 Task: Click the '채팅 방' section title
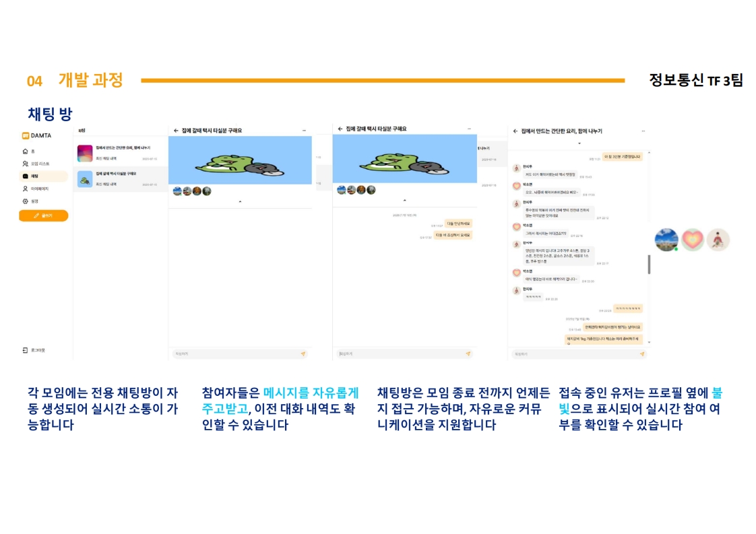coord(50,114)
